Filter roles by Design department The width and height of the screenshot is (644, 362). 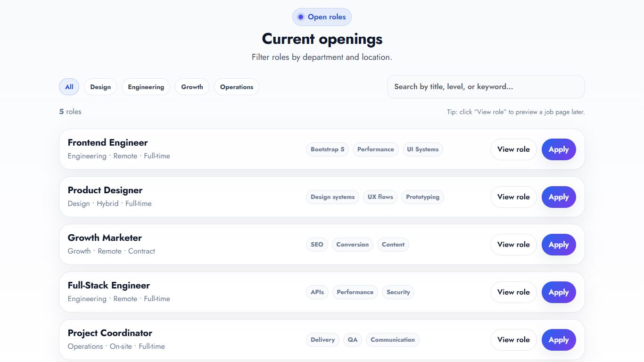click(100, 87)
